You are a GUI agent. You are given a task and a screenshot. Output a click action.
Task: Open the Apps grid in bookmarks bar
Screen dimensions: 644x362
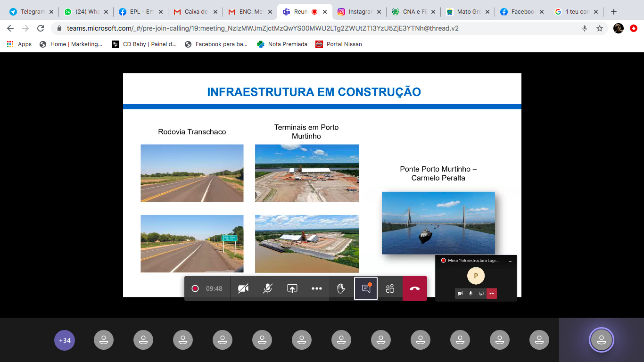coord(19,44)
